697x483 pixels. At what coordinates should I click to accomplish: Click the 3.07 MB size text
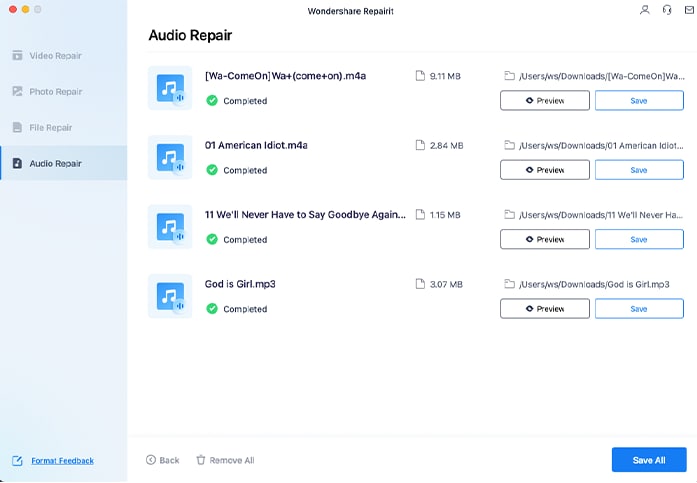tap(446, 284)
